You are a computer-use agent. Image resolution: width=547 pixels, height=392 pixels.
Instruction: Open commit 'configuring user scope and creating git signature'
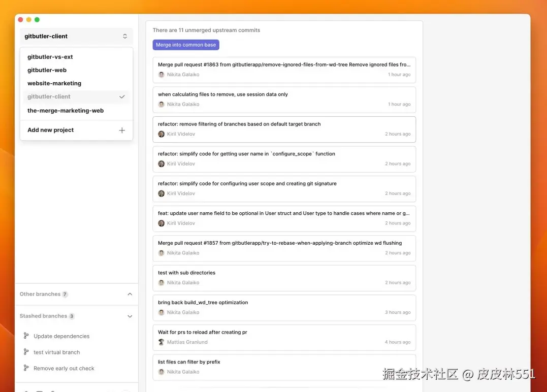tap(284, 189)
